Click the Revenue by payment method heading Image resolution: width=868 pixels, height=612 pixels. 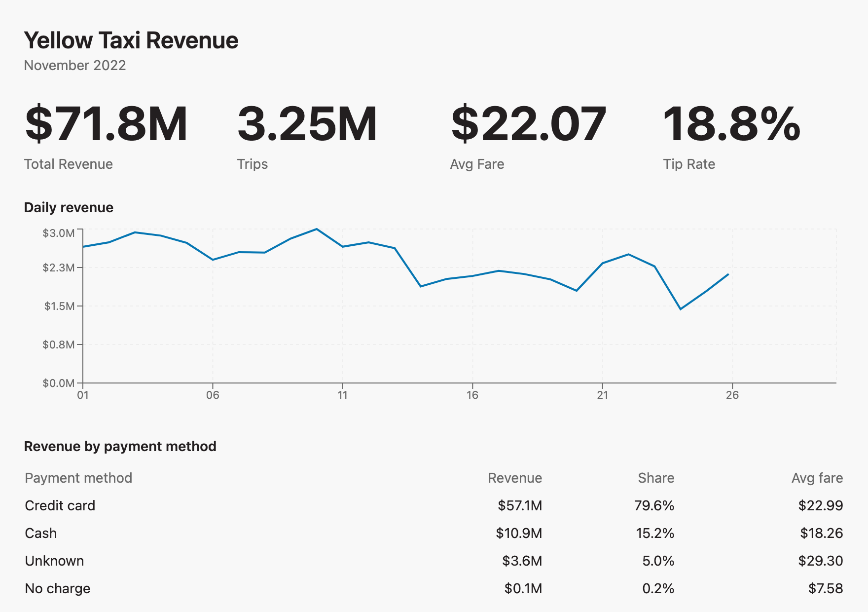[120, 447]
